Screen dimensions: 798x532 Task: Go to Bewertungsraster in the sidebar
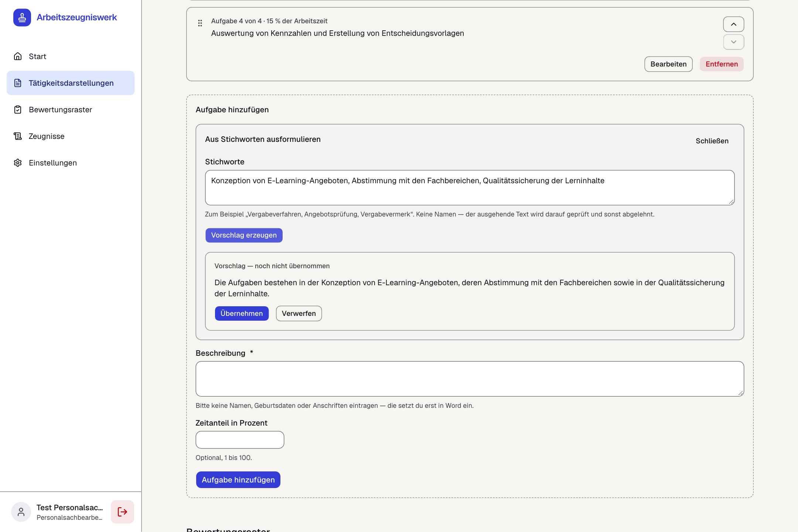[x=71, y=109]
